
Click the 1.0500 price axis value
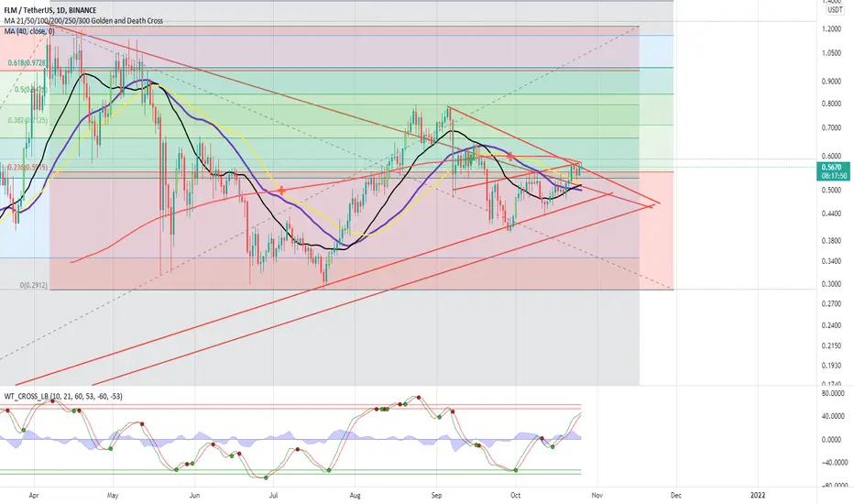coord(831,53)
